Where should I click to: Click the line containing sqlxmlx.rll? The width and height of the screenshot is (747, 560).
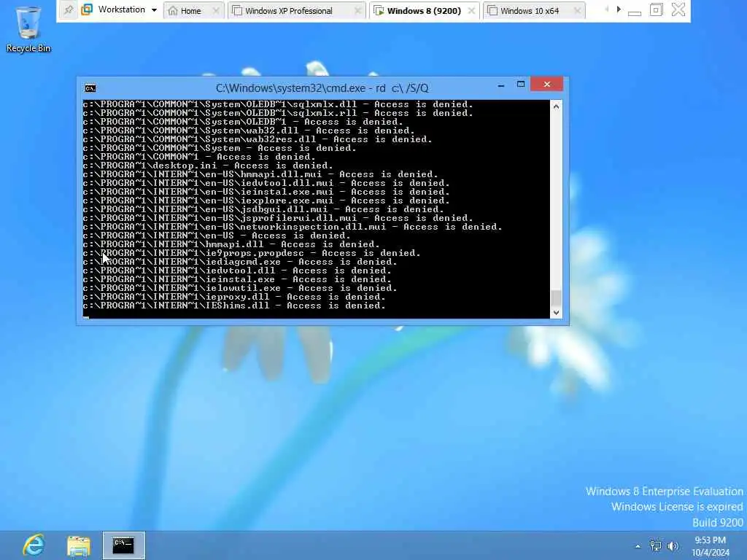[278, 113]
